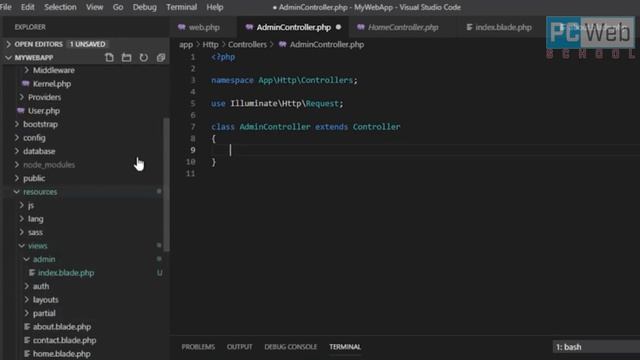The width and height of the screenshot is (640, 360).
Task: Click the 'app' breadcrumb segment
Action: (186, 44)
